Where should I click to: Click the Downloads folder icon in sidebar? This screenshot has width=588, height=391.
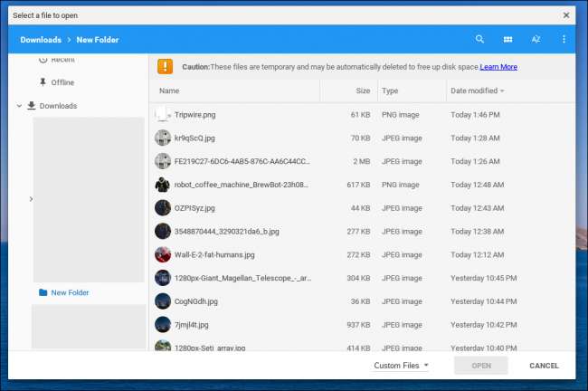[31, 106]
